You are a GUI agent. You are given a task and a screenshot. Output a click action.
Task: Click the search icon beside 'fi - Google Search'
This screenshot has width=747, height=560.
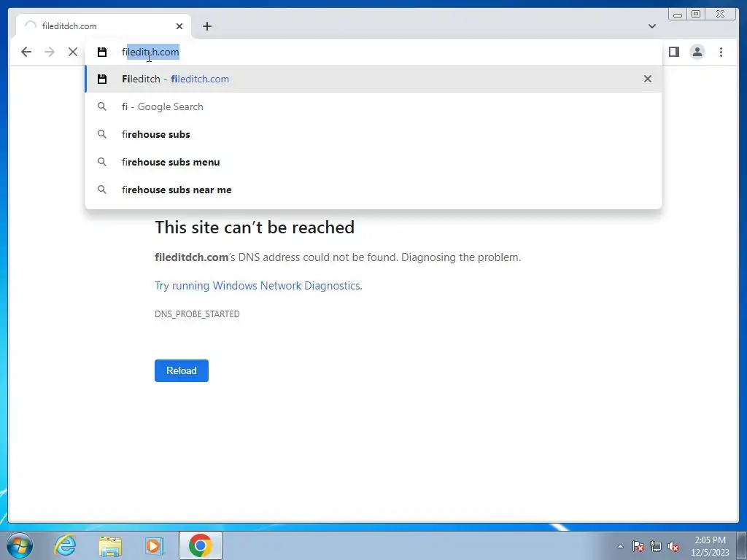click(102, 106)
